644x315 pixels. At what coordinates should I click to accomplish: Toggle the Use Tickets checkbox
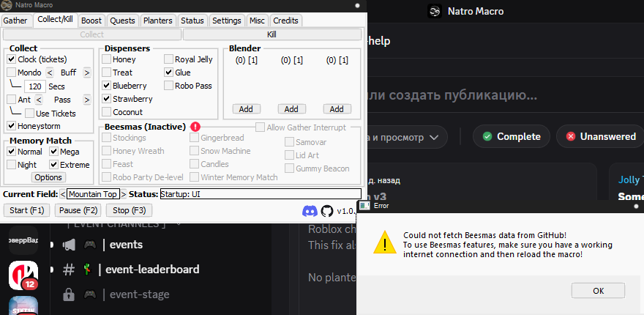pyautogui.click(x=29, y=113)
